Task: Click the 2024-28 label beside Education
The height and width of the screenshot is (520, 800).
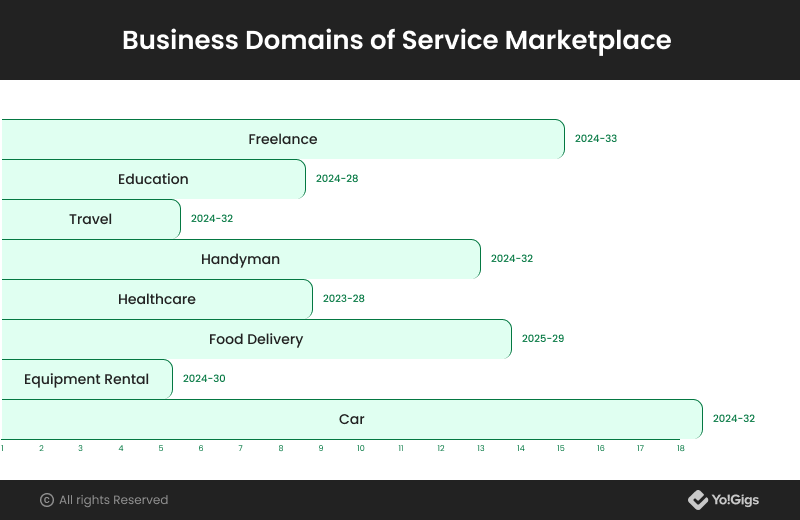Action: point(337,179)
